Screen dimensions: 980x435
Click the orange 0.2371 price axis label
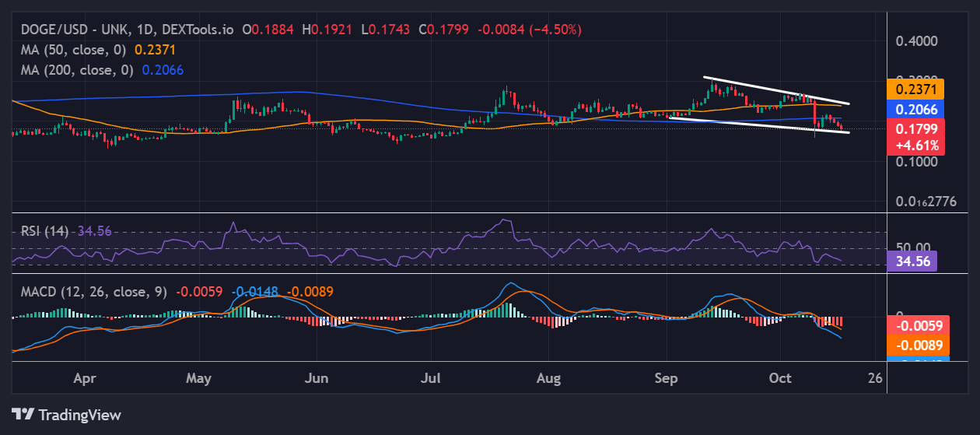click(x=915, y=89)
